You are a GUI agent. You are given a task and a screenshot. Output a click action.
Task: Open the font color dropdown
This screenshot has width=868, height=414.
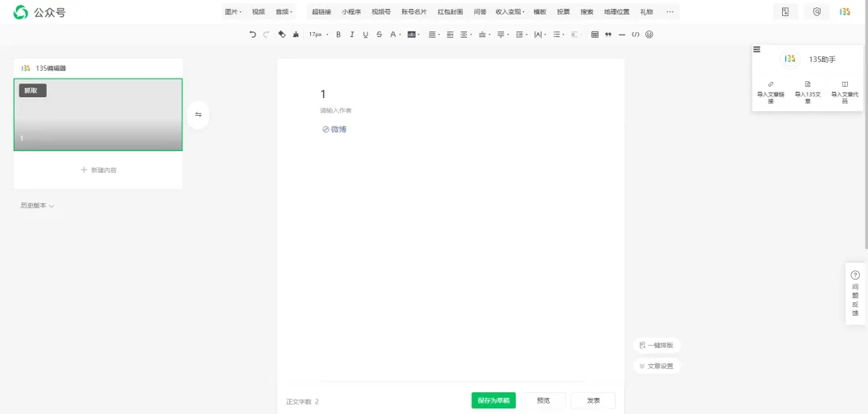(395, 35)
